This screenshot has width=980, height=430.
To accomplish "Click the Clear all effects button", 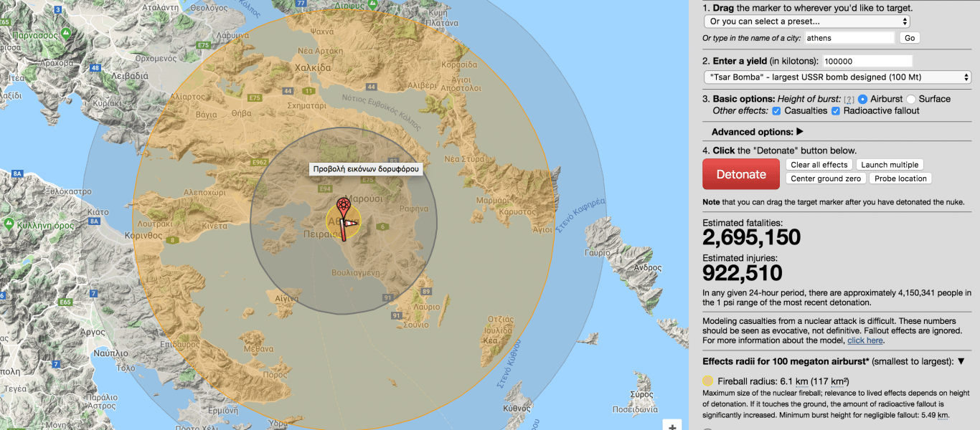I will (x=819, y=165).
